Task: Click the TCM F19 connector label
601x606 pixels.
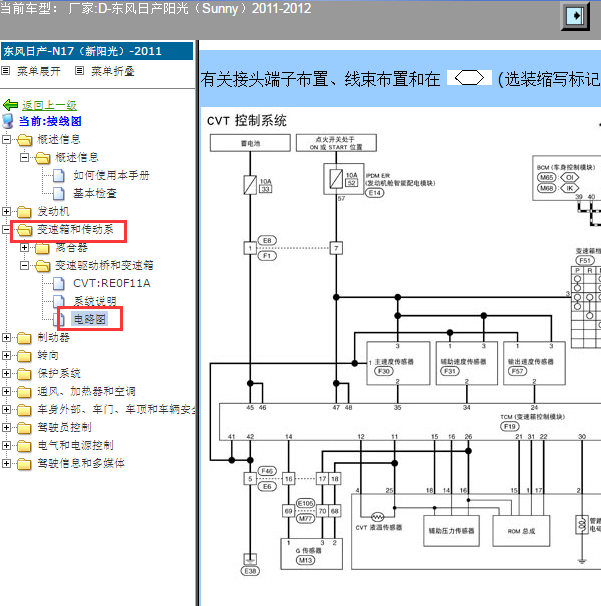Action: [510, 426]
